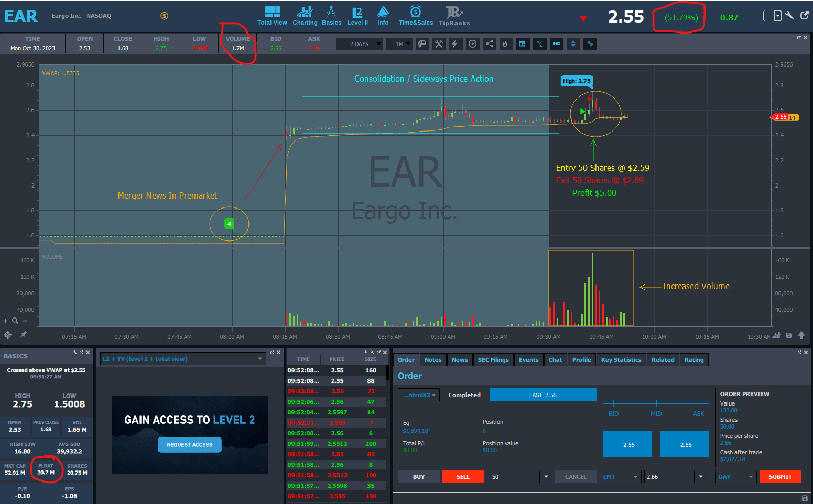The image size is (813, 504).
Task: Switch to the Key Statistics tab
Action: pyautogui.click(x=621, y=360)
